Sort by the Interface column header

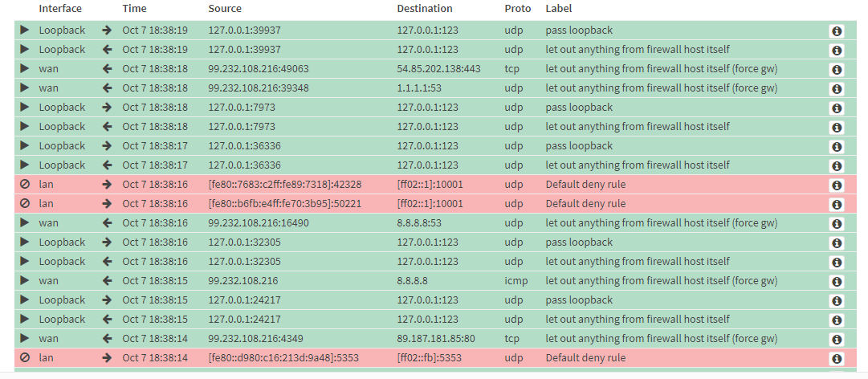click(x=60, y=8)
